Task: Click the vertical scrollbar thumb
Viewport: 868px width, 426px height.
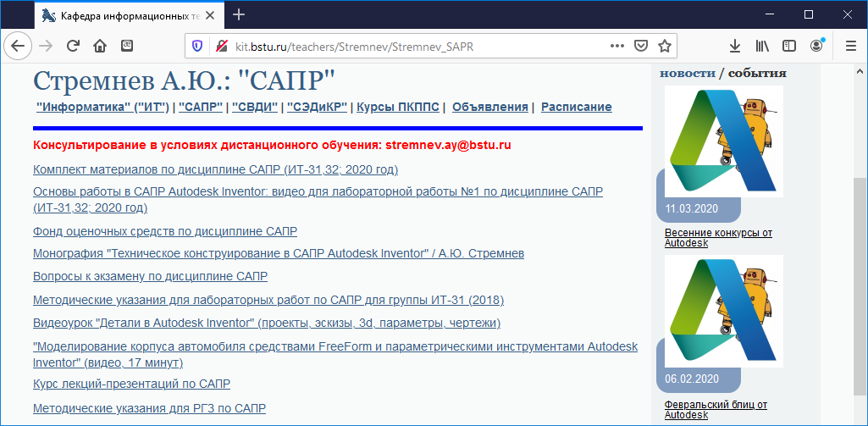Action: [x=860, y=285]
